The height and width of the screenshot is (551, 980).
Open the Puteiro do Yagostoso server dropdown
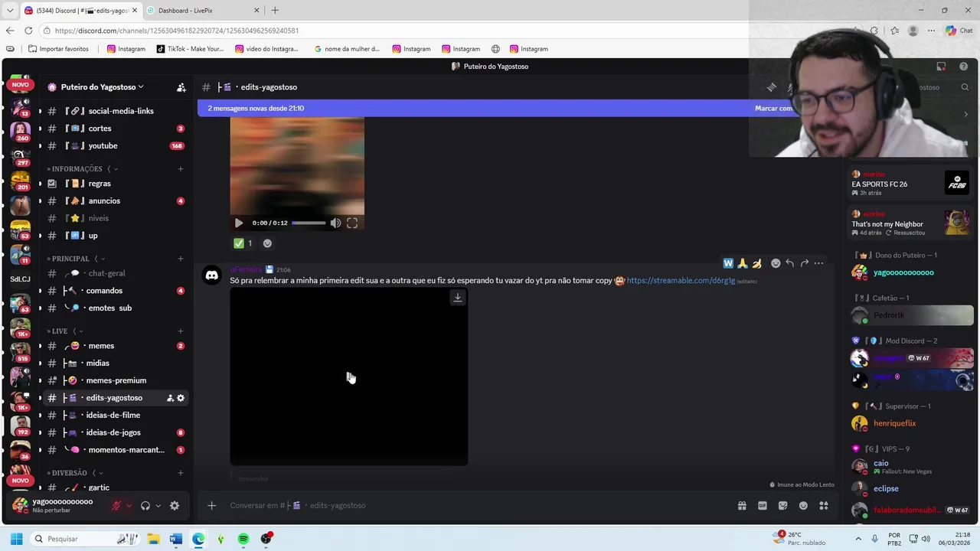(102, 87)
